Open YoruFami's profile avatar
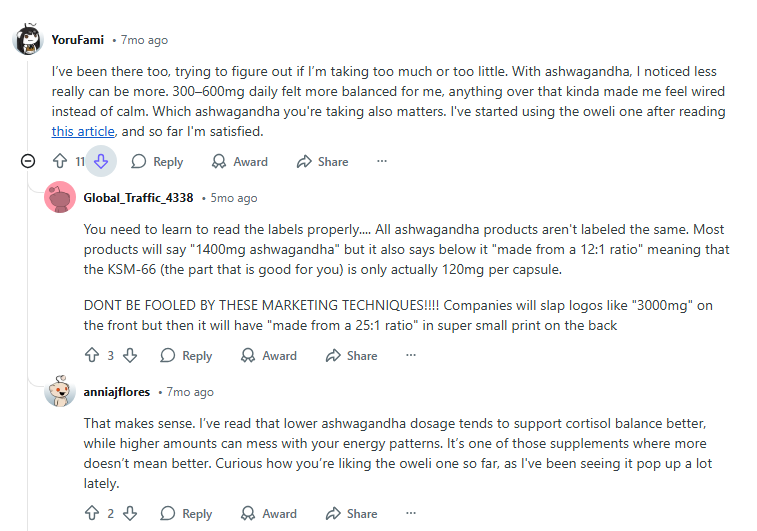 pyautogui.click(x=27, y=40)
